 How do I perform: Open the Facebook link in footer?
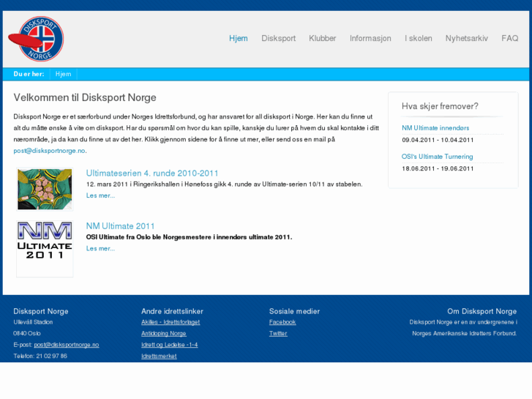[x=282, y=322]
